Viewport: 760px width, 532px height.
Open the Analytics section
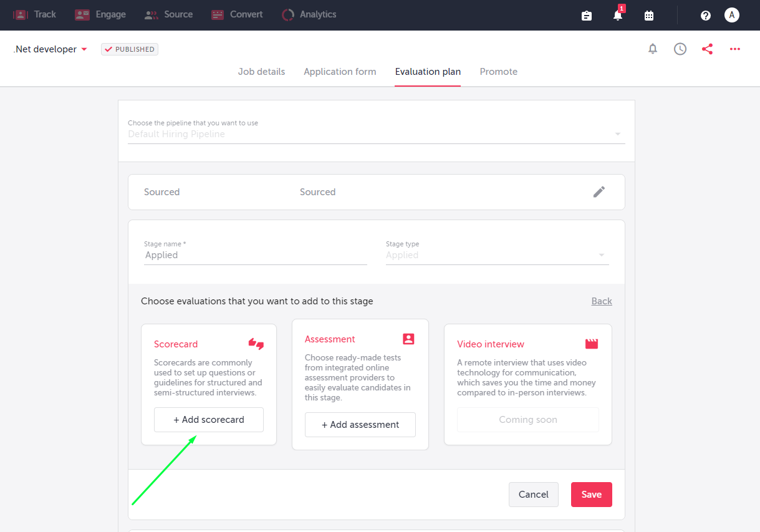309,14
